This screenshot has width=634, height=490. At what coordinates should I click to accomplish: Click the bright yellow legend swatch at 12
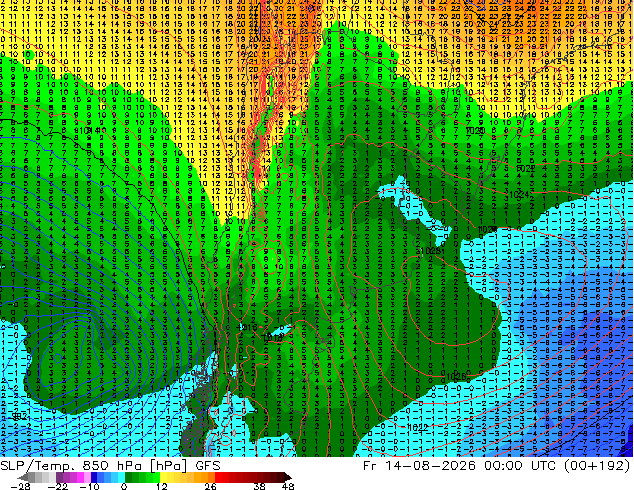pyautogui.click(x=163, y=477)
